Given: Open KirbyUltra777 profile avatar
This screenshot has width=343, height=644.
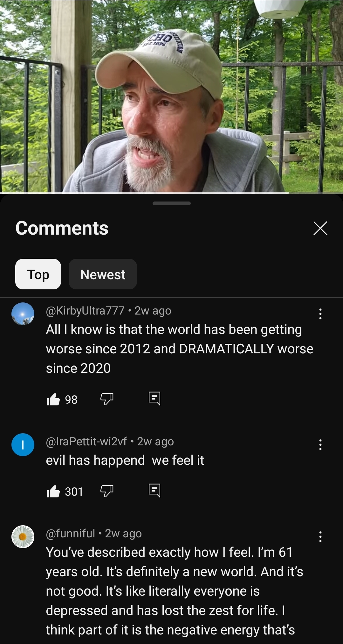Looking at the screenshot, I should tap(23, 314).
